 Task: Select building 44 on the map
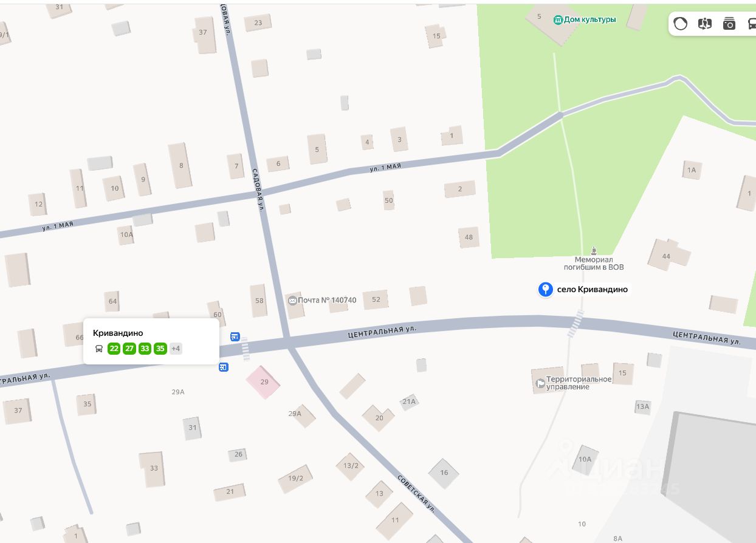pyautogui.click(x=668, y=255)
